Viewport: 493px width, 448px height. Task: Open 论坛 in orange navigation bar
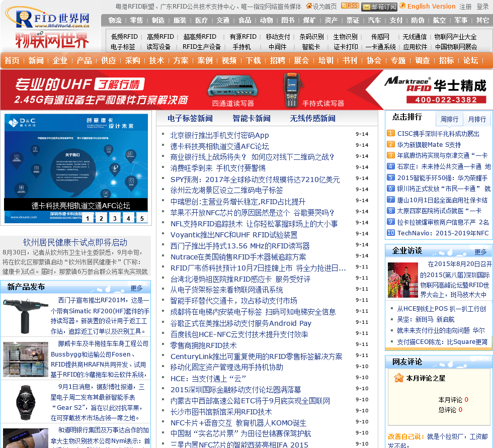tap(470, 60)
